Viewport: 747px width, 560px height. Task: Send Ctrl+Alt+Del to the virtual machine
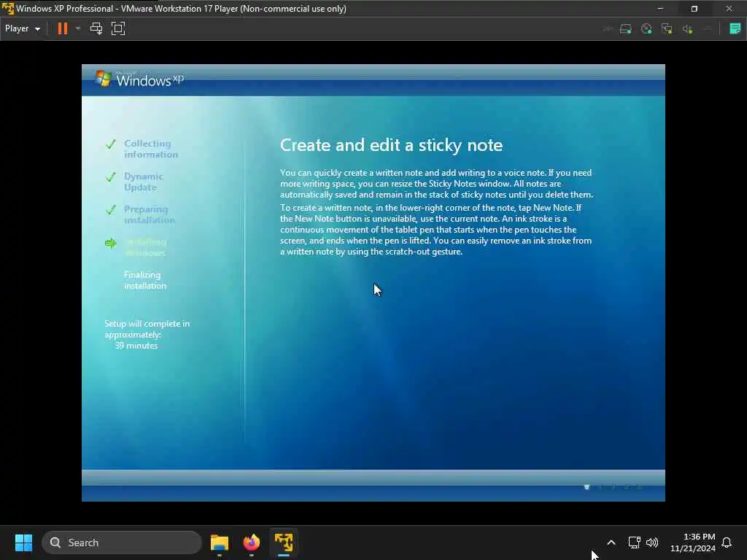tap(96, 28)
